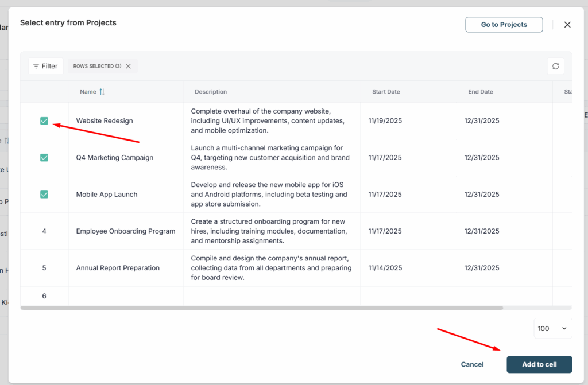Uncheck the Website Redesign row checkbox
The height and width of the screenshot is (385, 588).
tap(44, 121)
